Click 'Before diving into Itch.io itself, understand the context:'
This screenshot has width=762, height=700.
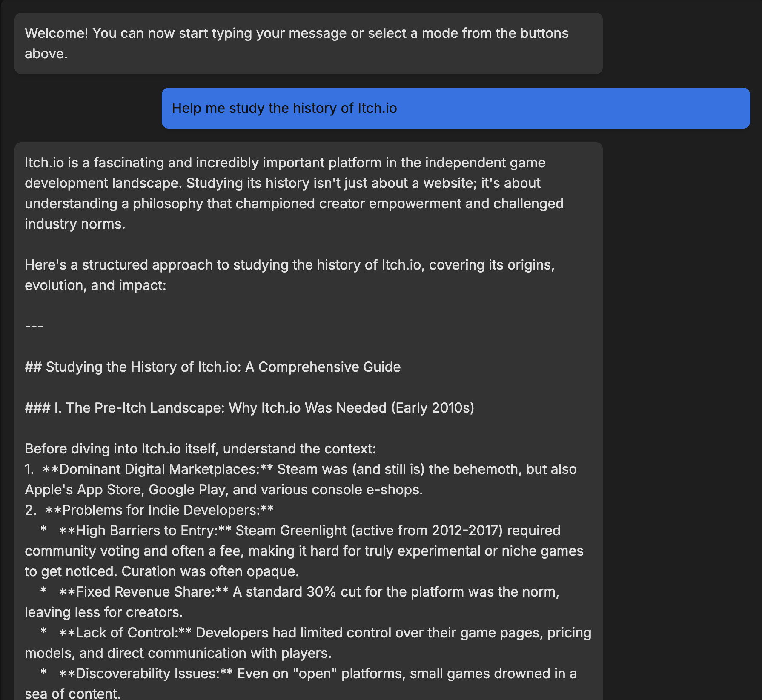(200, 449)
